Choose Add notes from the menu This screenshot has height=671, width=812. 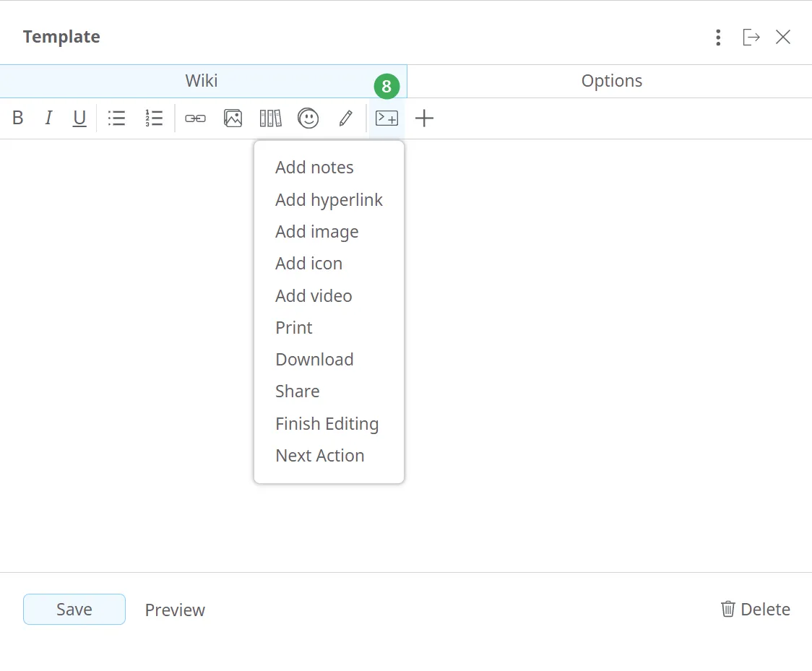point(314,168)
